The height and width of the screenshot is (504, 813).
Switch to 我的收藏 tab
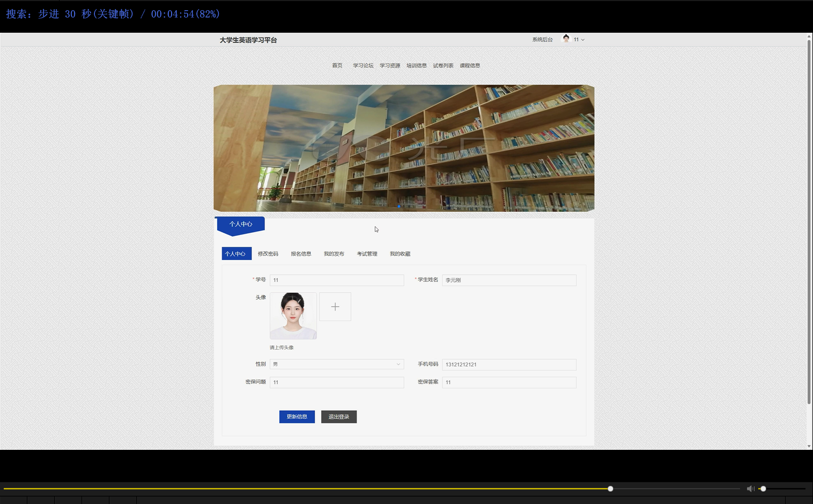pyautogui.click(x=400, y=254)
